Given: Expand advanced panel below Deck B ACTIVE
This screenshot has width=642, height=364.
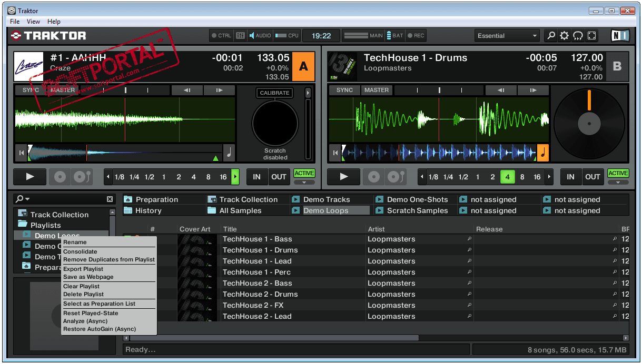Looking at the screenshot, I should (618, 183).
